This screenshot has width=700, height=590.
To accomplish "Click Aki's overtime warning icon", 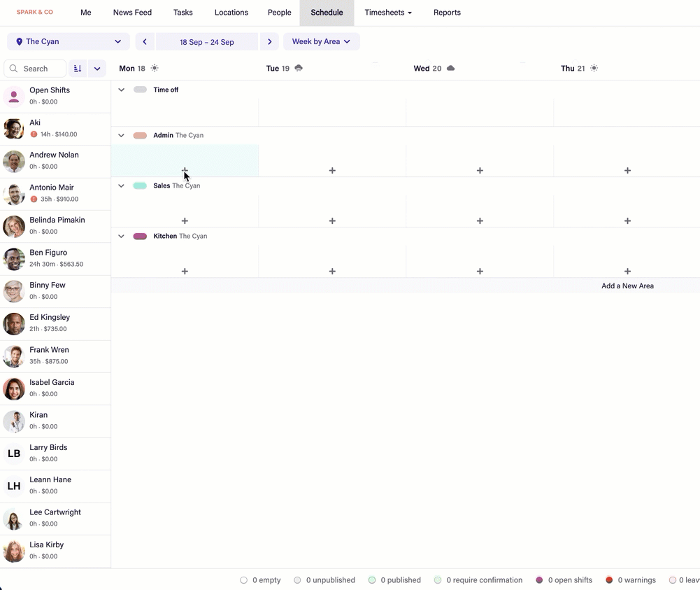I will [x=34, y=134].
